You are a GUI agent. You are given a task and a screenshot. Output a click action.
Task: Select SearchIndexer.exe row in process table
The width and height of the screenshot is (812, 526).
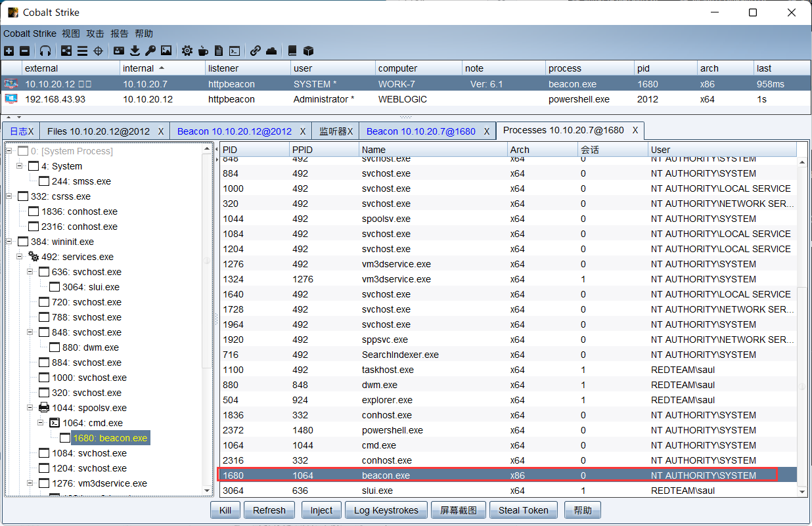[508, 355]
